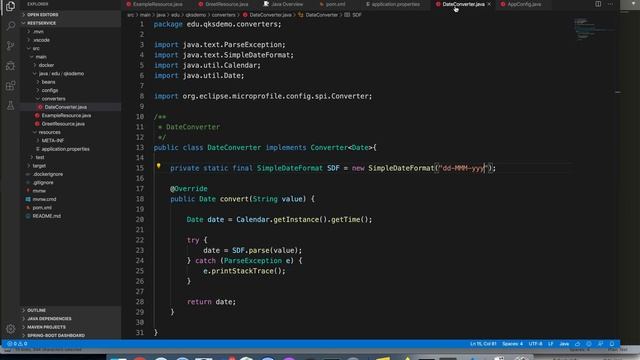Open the editor More Actions ellipsis
The height and width of the screenshot is (360, 640).
(x=610, y=4)
